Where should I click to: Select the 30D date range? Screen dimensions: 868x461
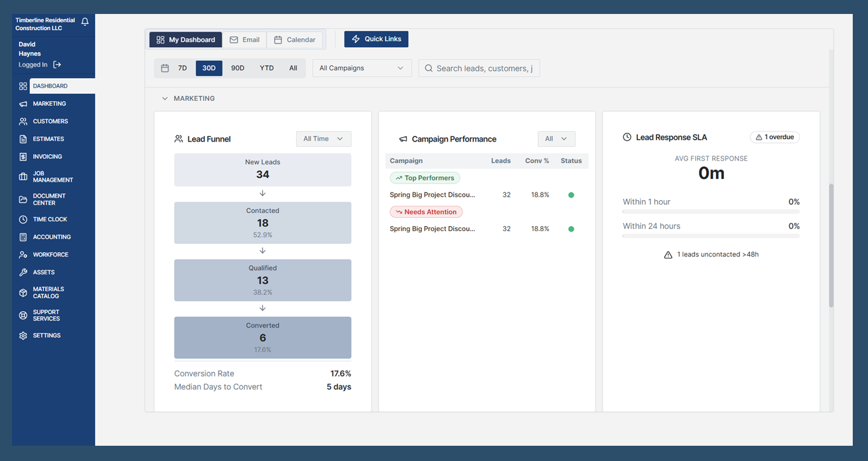coord(209,68)
